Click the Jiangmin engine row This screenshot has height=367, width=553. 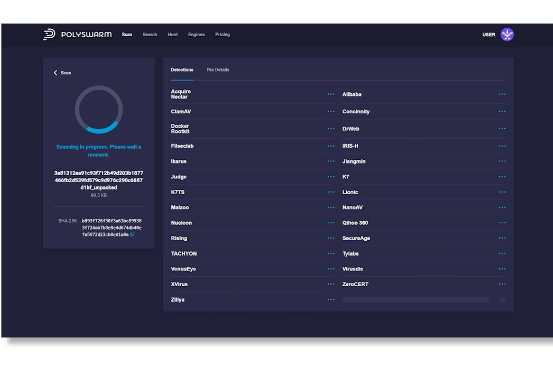point(424,161)
